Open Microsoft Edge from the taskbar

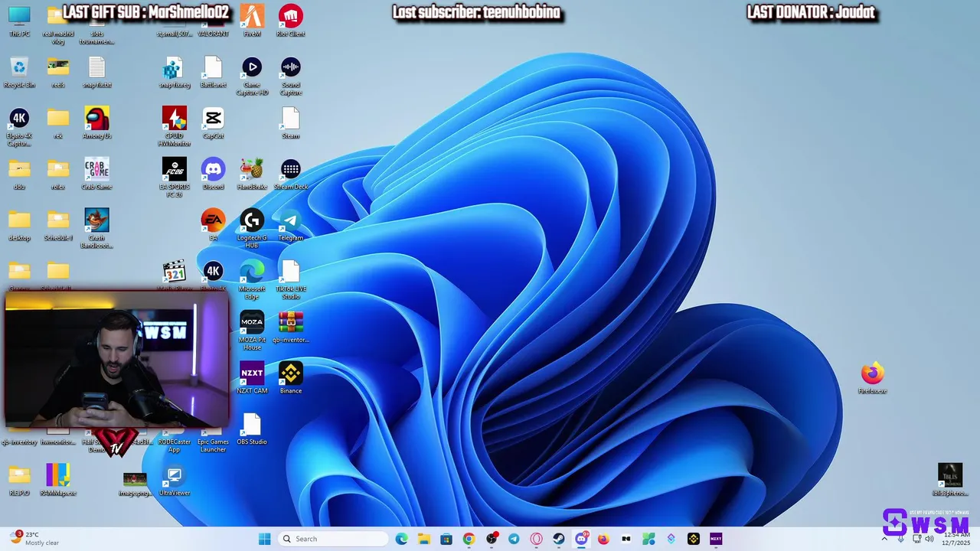(401, 539)
